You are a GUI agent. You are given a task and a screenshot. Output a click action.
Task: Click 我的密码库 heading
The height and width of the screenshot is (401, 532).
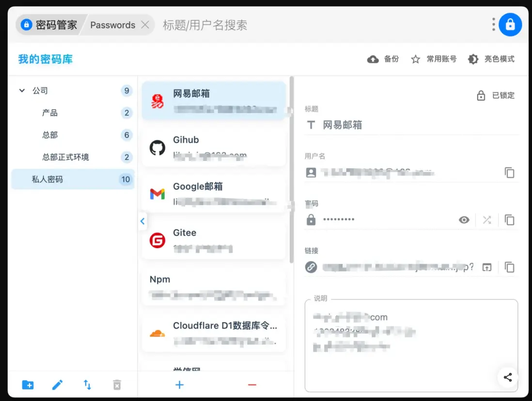[x=46, y=59]
